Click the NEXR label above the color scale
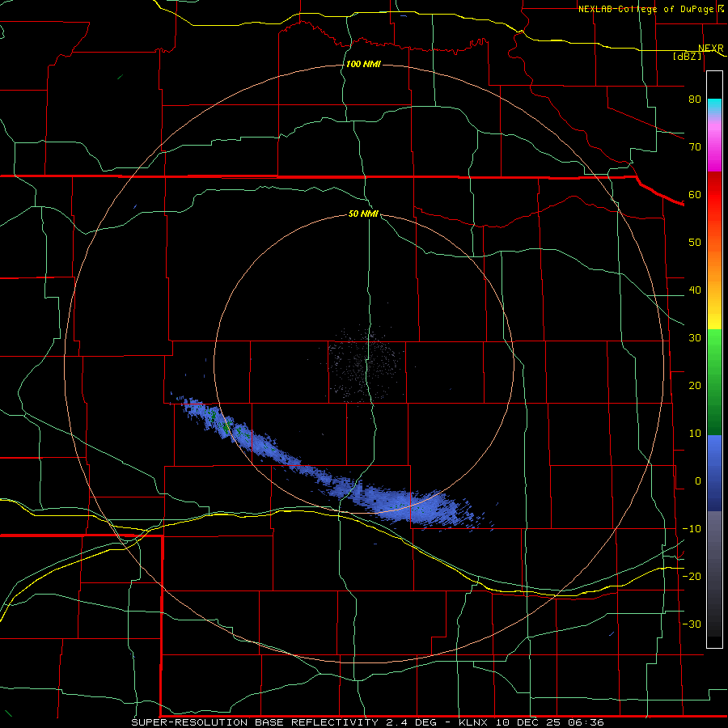Screen dimensions: 728x728 [x=711, y=49]
